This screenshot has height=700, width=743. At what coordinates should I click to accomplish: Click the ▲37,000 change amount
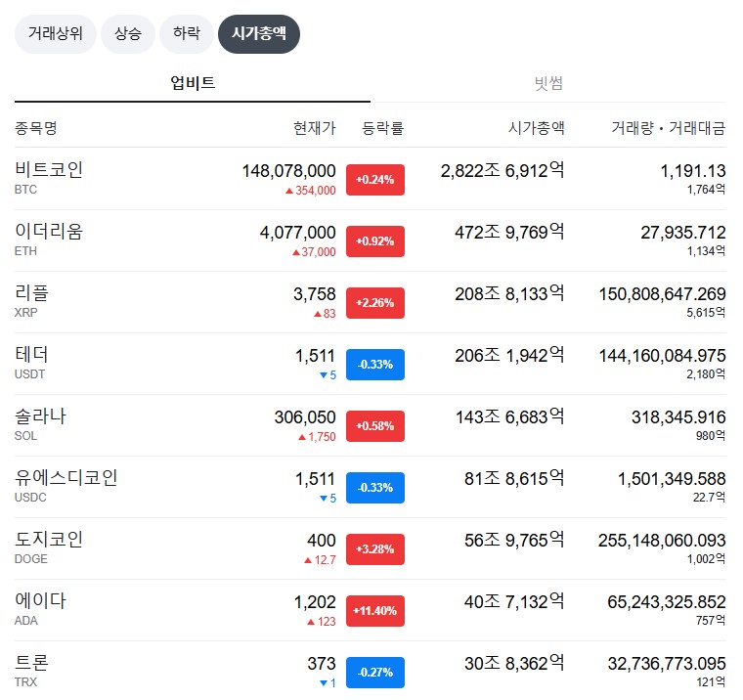[x=314, y=252]
